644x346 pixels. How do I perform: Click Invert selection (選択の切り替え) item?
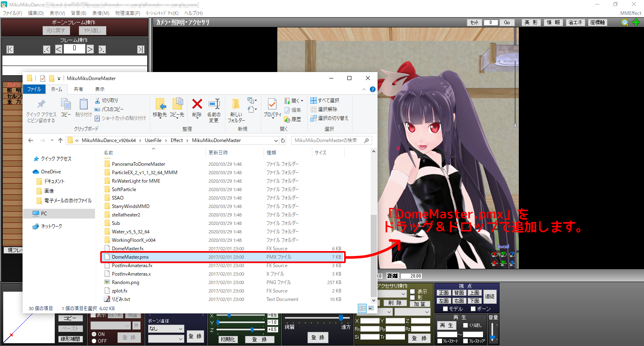tap(329, 118)
